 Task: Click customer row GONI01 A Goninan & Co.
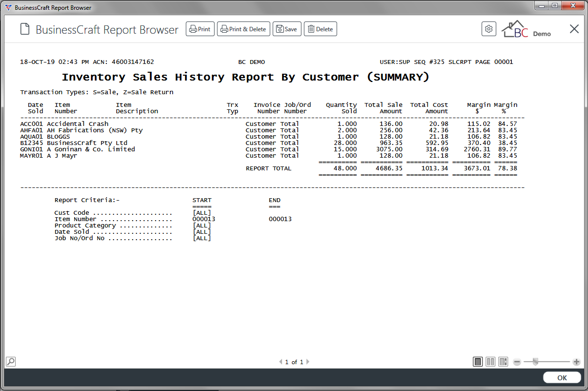[x=268, y=149]
